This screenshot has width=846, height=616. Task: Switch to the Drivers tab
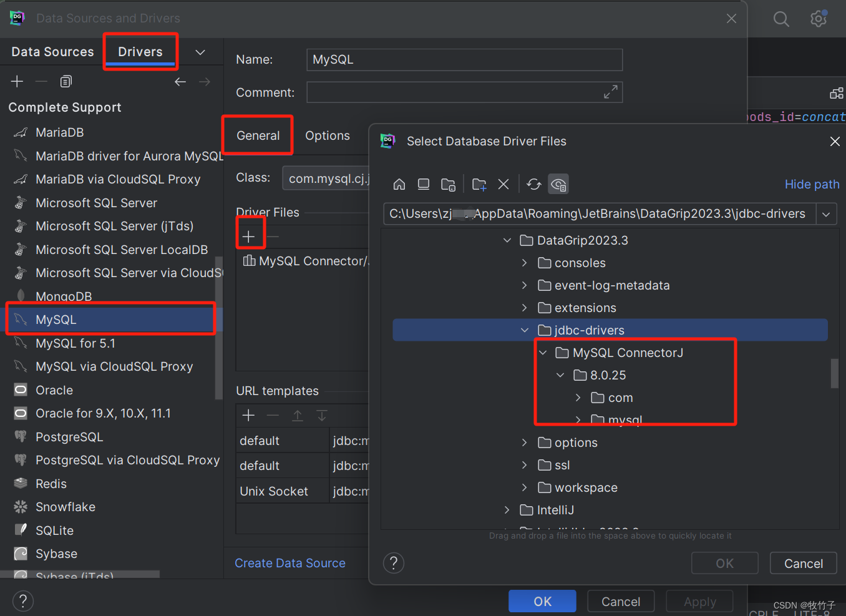(x=140, y=52)
